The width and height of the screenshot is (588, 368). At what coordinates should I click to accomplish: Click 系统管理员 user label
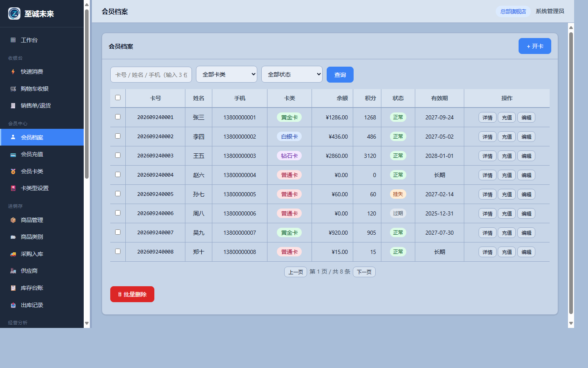(x=550, y=11)
